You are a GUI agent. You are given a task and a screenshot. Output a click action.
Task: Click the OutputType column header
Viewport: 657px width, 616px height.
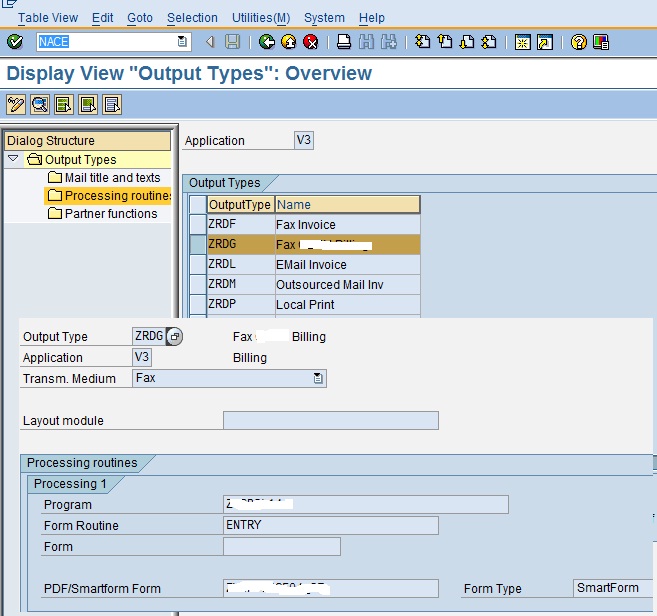tap(241, 204)
